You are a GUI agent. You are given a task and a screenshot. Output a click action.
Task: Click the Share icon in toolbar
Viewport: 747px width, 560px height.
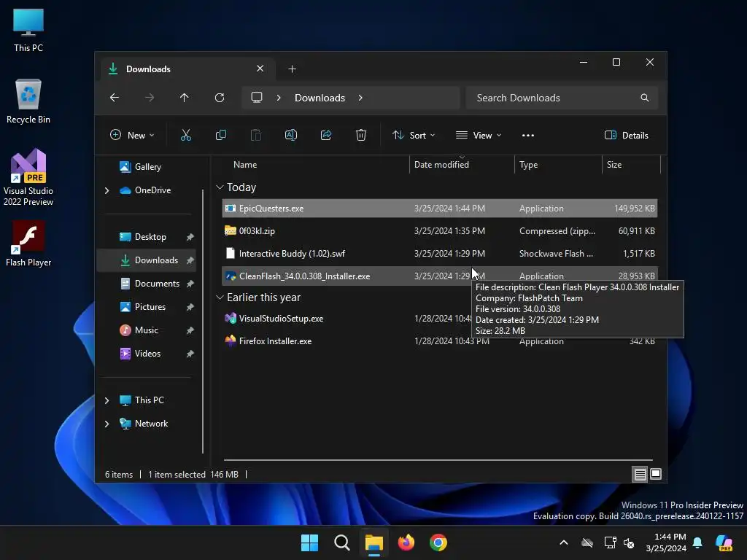click(326, 135)
